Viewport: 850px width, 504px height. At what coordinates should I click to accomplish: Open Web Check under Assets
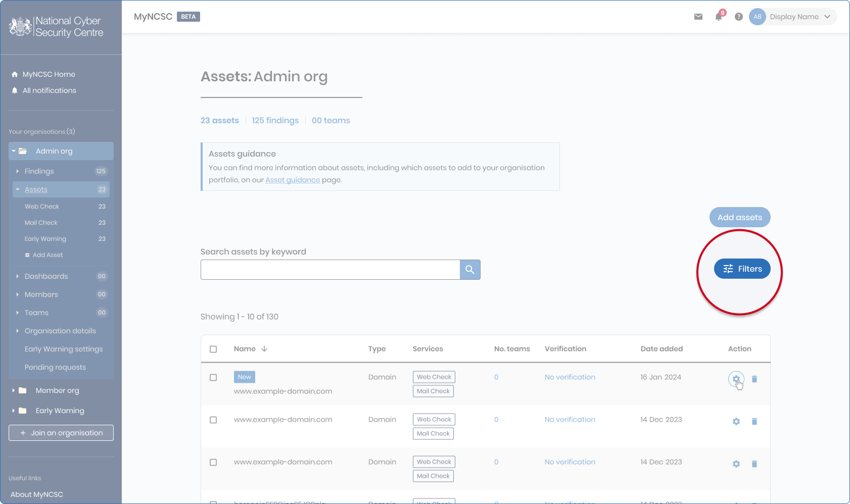(42, 207)
